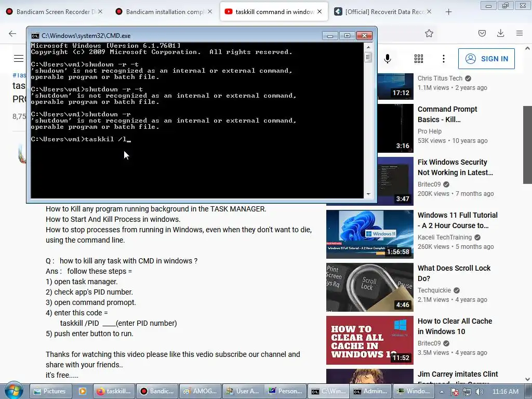Open Firefox downloads panel
The height and width of the screenshot is (399, 532).
pos(500,33)
